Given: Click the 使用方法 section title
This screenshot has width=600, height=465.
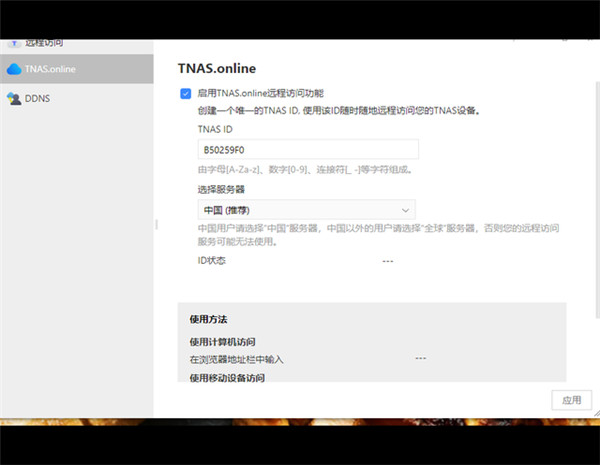Looking at the screenshot, I should 208,320.
